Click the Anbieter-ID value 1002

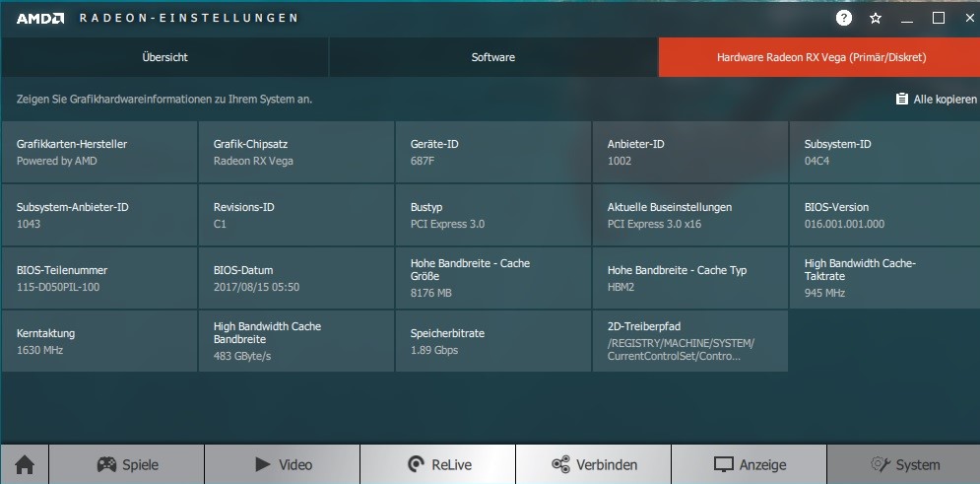620,161
